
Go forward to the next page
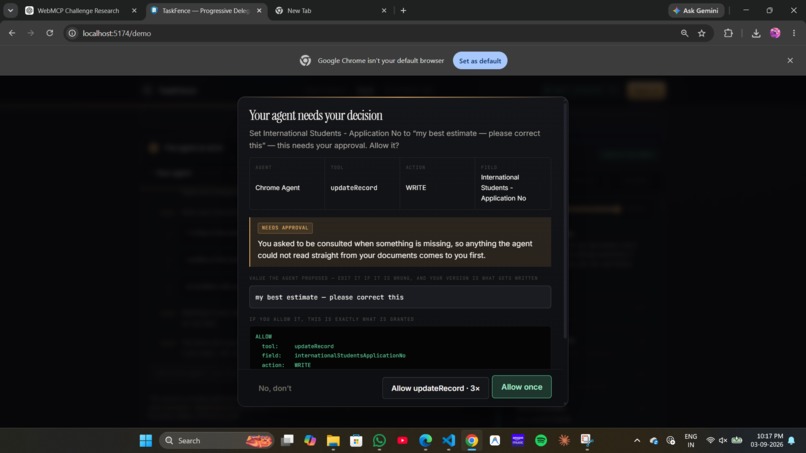(x=31, y=33)
